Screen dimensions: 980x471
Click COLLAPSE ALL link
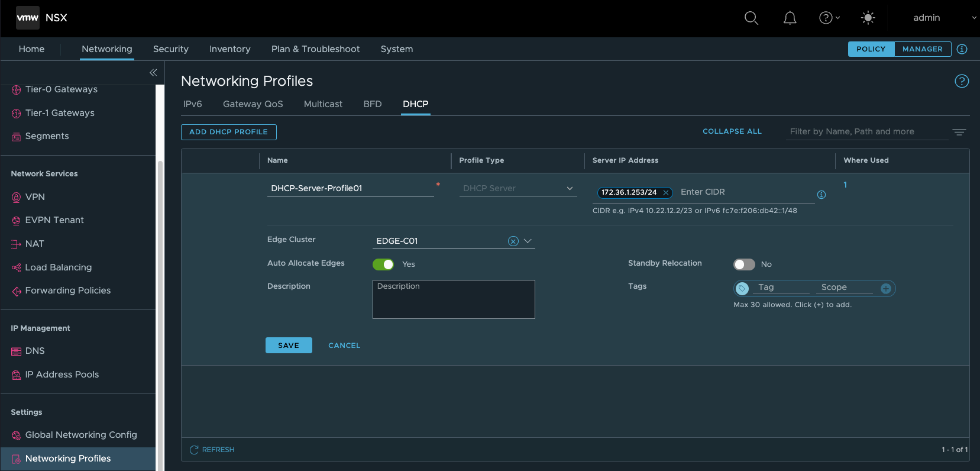point(732,131)
